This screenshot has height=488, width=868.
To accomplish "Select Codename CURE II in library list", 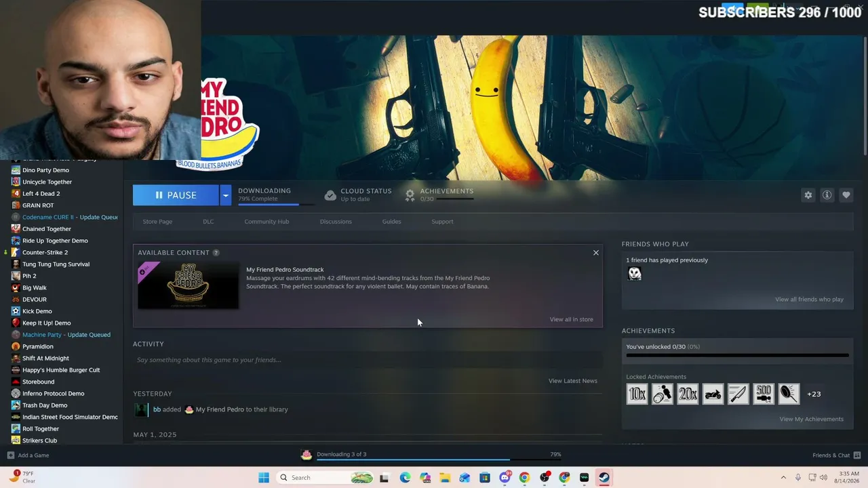I will 64,217.
